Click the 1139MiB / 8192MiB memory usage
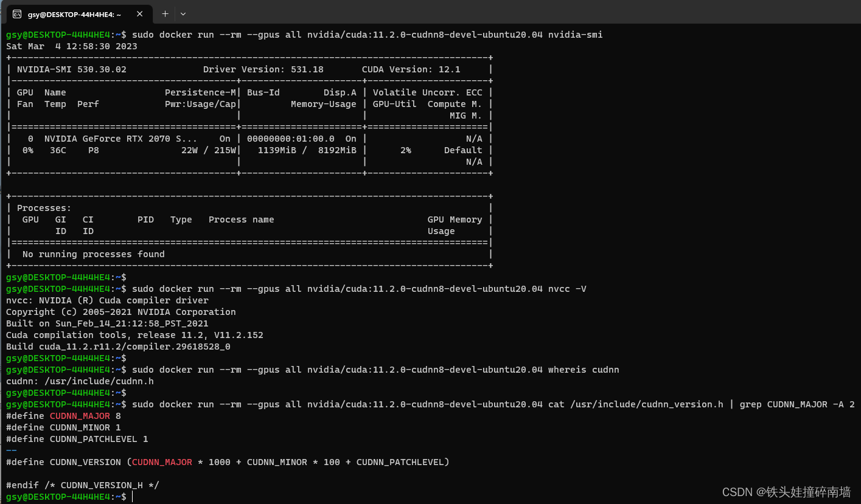This screenshot has height=504, width=861. [x=307, y=150]
